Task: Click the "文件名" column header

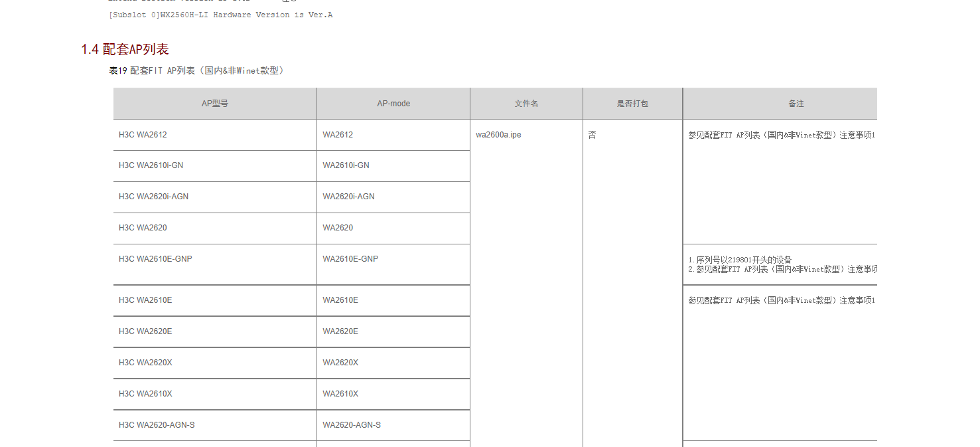Action: tap(526, 104)
